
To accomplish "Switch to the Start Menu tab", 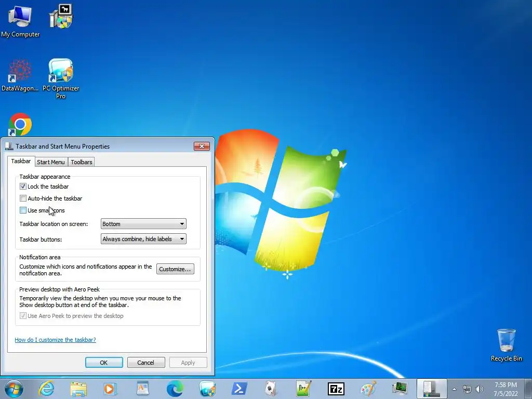I will click(x=51, y=162).
